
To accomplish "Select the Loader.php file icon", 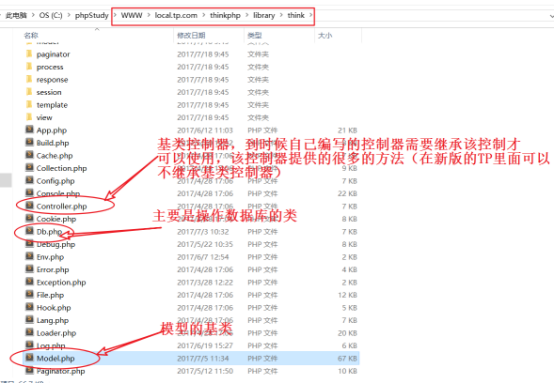I will [30, 333].
